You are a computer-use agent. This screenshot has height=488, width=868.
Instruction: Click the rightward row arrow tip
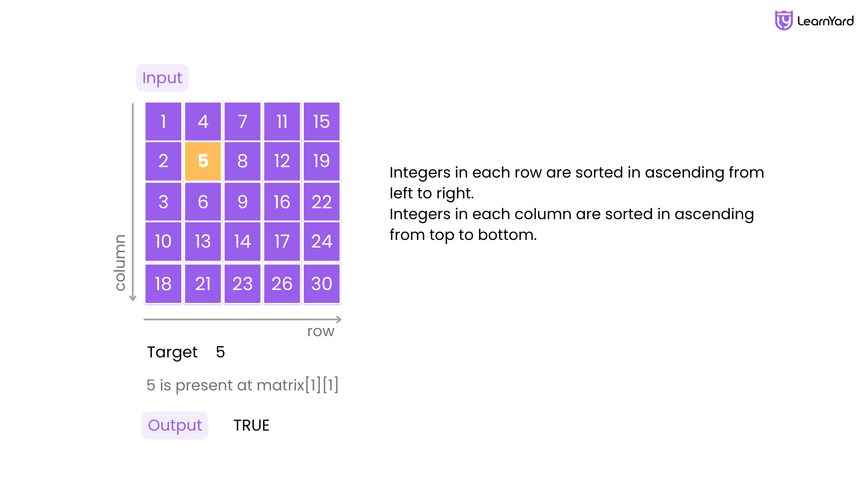click(339, 319)
